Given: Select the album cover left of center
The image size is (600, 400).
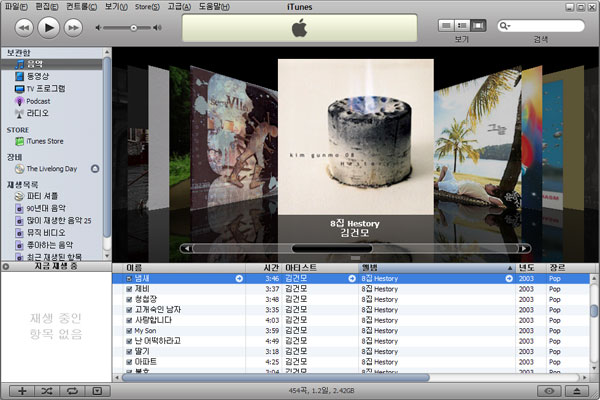Looking at the screenshot, I should pos(234,140).
